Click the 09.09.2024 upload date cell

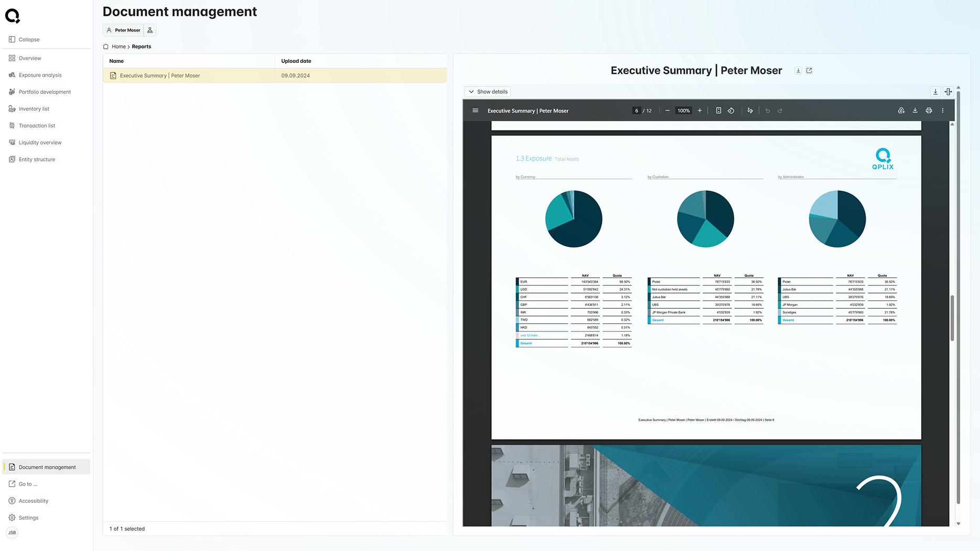coord(295,75)
